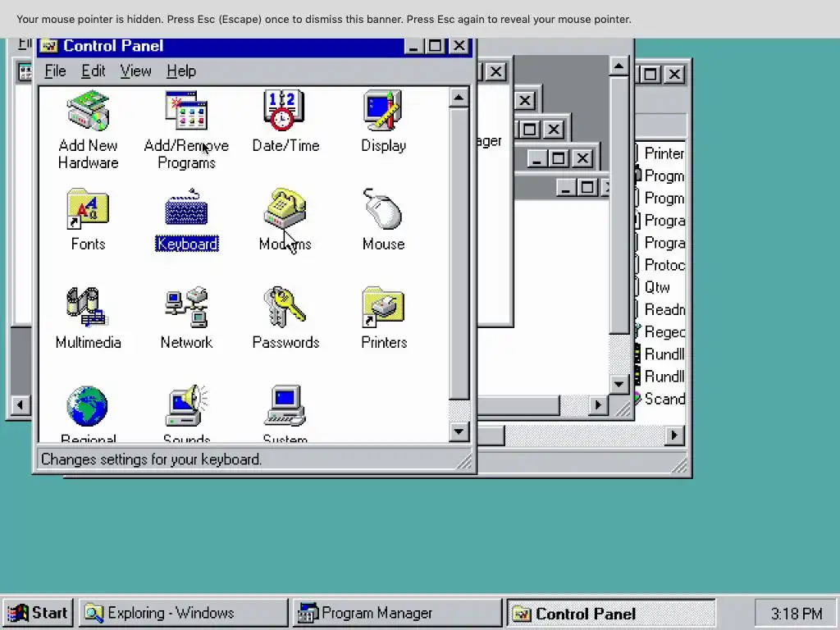
Task: Switch to Program Manager taskbar button
Action: 397,613
